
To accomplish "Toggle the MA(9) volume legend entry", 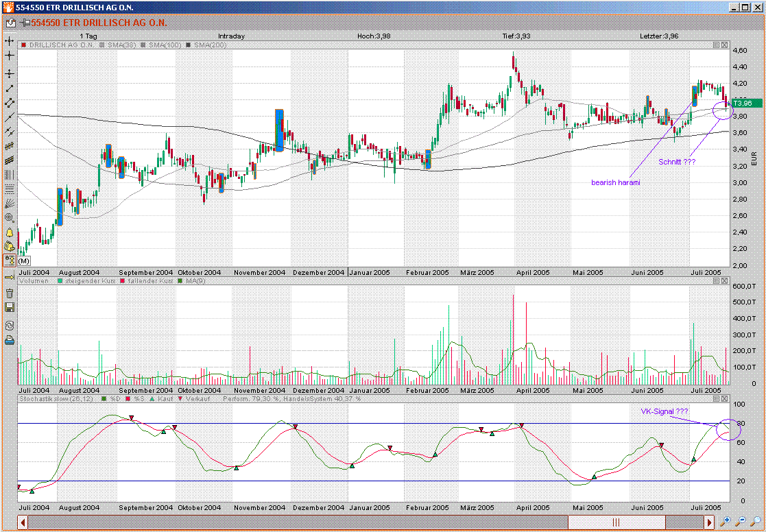I will pos(192,281).
